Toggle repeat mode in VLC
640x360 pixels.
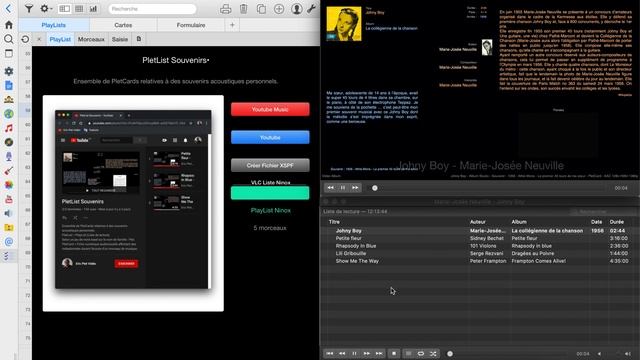(421, 353)
